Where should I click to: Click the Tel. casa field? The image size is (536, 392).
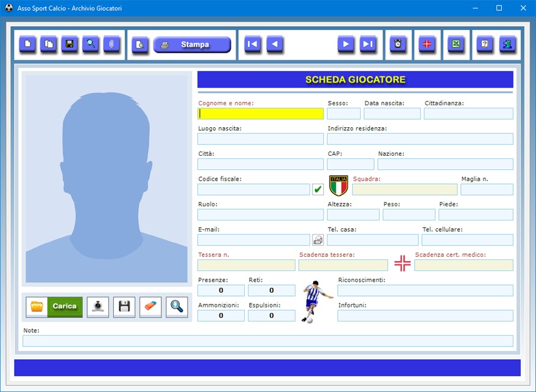(x=373, y=240)
